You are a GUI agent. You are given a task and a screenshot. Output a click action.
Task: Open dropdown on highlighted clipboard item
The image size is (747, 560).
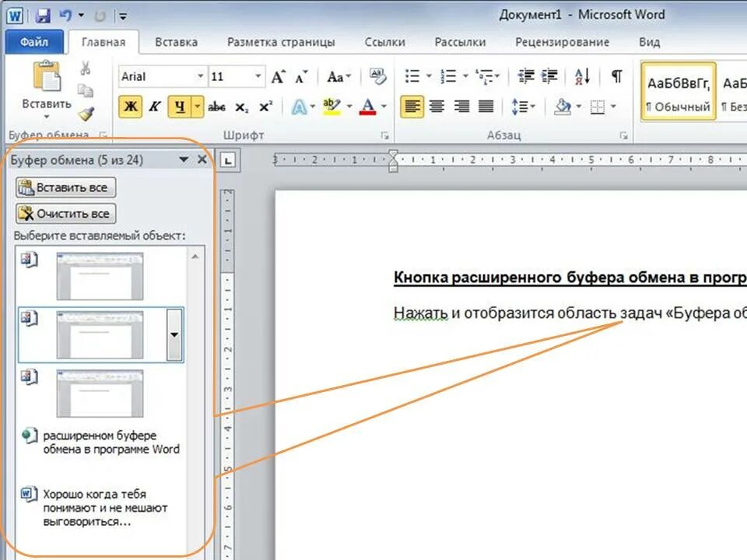174,334
